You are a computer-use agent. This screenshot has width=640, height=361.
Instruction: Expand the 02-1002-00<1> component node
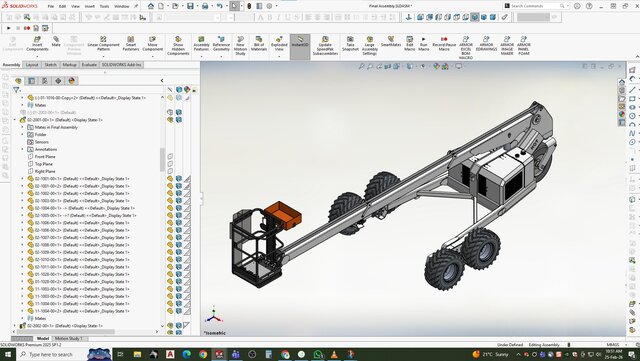[22, 194]
